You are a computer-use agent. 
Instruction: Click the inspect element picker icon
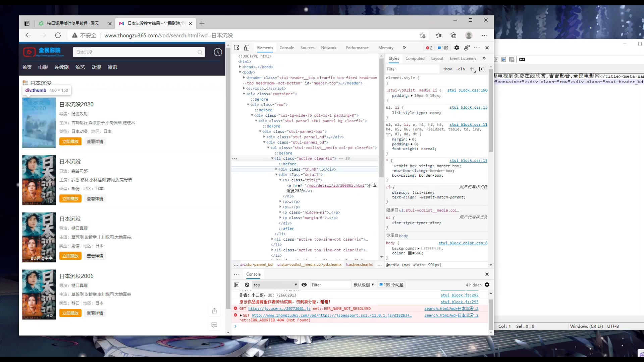click(x=236, y=48)
